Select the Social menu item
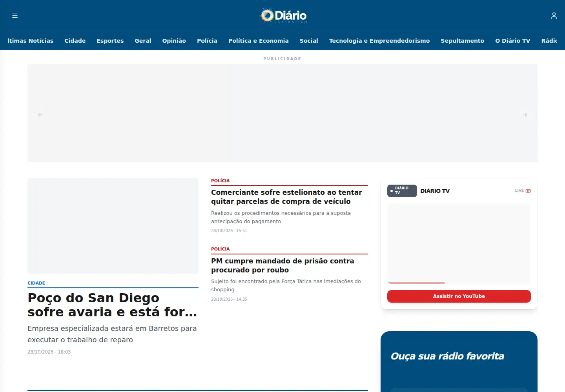 pos(309,41)
